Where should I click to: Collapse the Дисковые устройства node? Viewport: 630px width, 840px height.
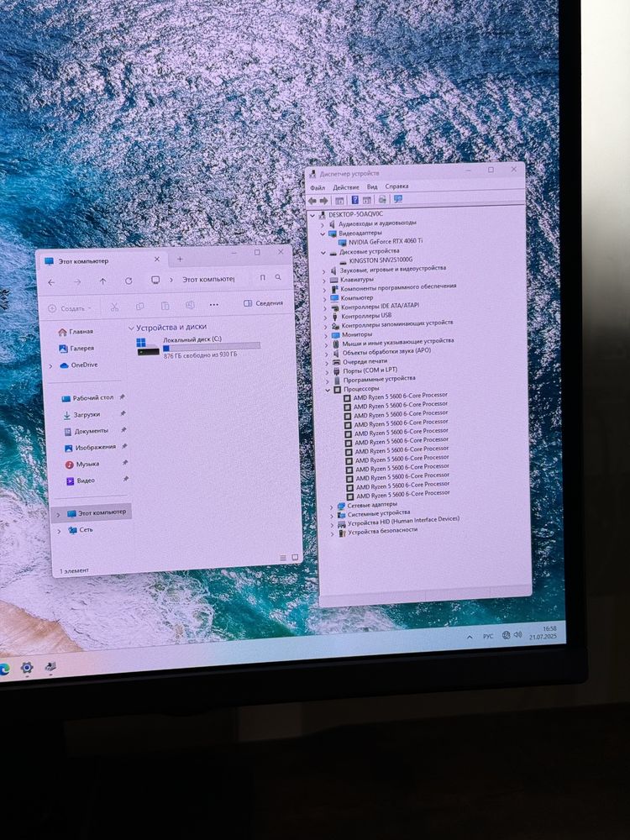[x=323, y=252]
